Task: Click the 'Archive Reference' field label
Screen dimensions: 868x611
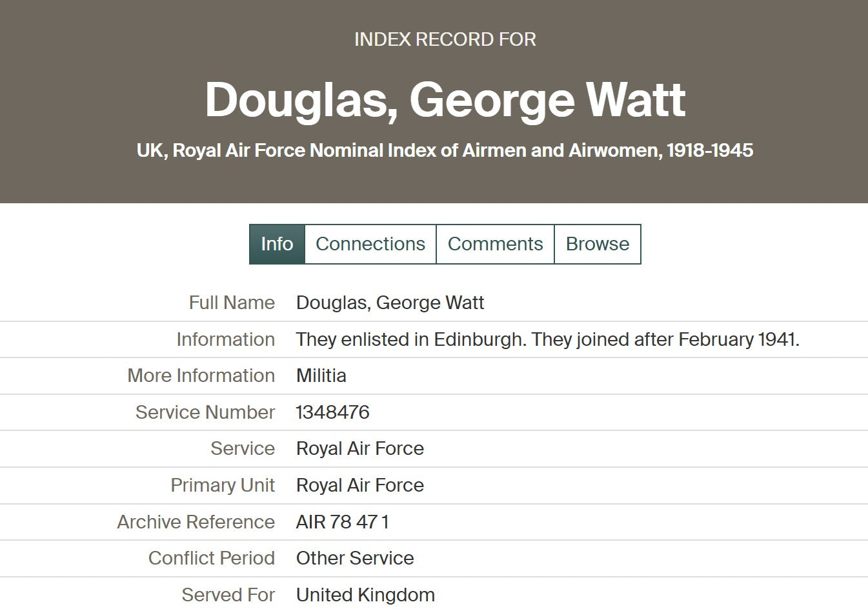Action: 196,522
